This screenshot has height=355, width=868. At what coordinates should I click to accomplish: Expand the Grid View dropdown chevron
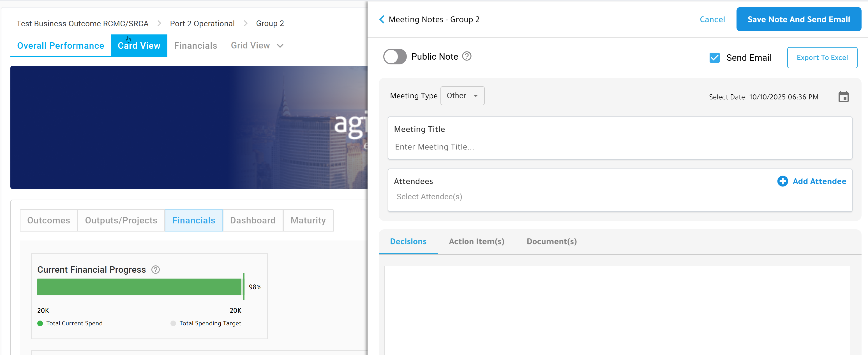280,46
